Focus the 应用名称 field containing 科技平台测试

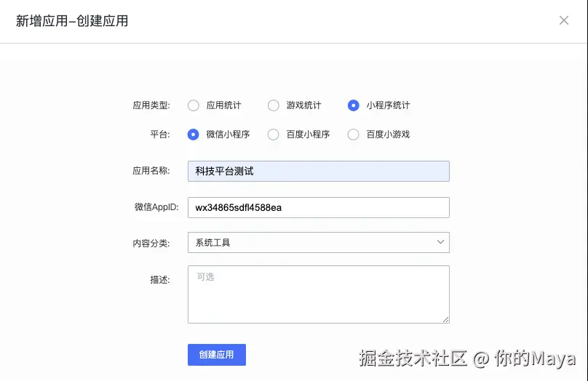tap(318, 171)
